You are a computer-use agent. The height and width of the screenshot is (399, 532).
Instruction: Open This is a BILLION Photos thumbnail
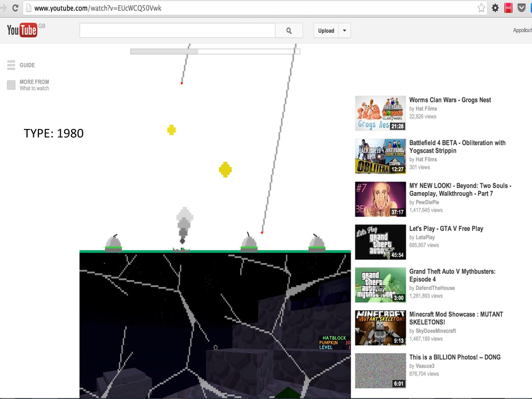pos(380,370)
